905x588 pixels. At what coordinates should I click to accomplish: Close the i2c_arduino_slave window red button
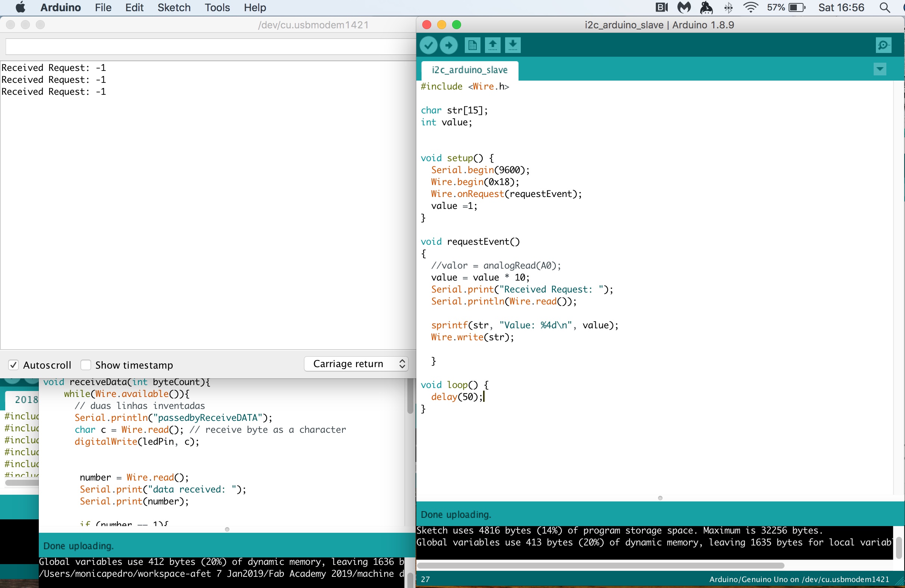click(x=427, y=25)
